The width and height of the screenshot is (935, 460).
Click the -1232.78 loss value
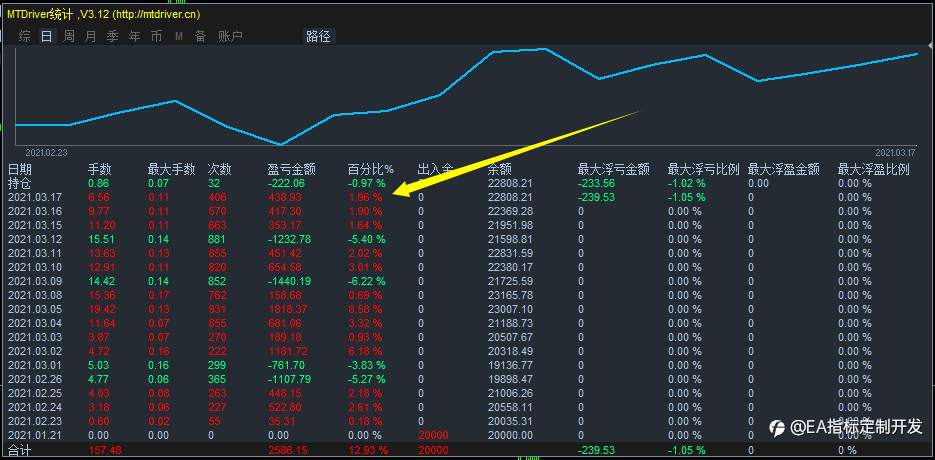[290, 239]
